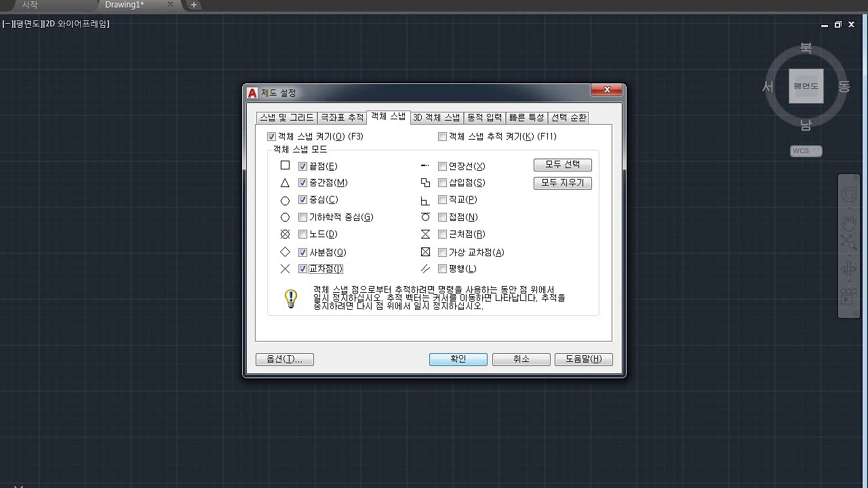The image size is (868, 488).
Task: Click the X-shaped 교차점 snap marker icon
Action: coord(285,269)
